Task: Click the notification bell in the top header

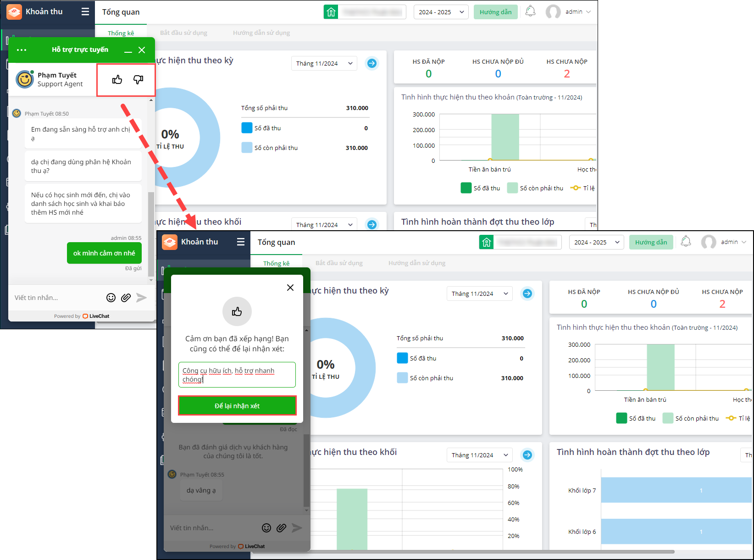Action: click(x=530, y=11)
